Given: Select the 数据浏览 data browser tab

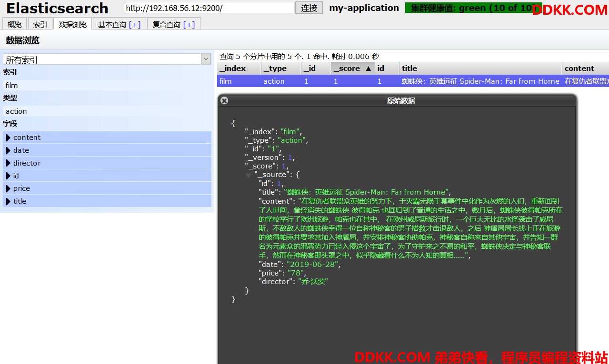Looking at the screenshot, I should 73,24.
